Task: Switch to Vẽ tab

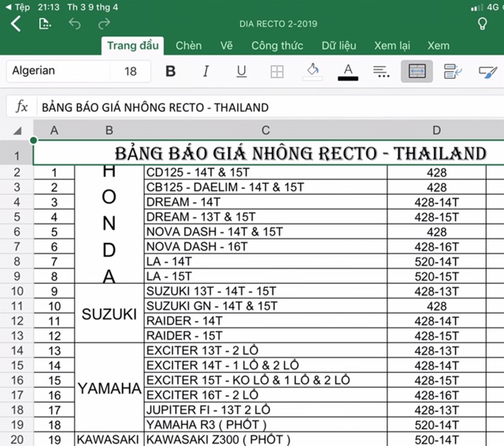Action: pyautogui.click(x=226, y=46)
